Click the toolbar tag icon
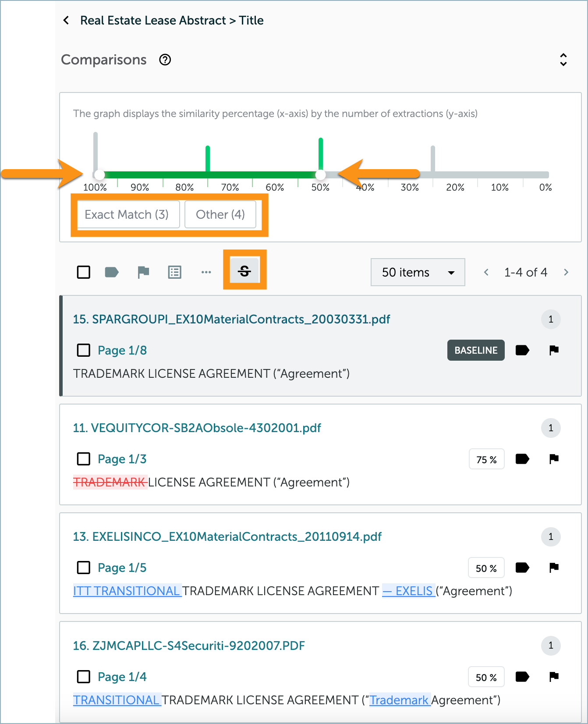588x724 pixels. point(112,272)
